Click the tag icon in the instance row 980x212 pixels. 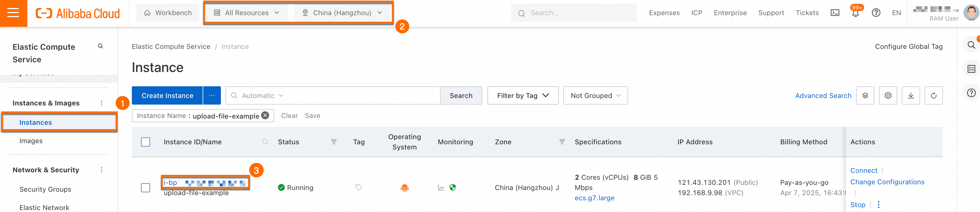click(358, 187)
